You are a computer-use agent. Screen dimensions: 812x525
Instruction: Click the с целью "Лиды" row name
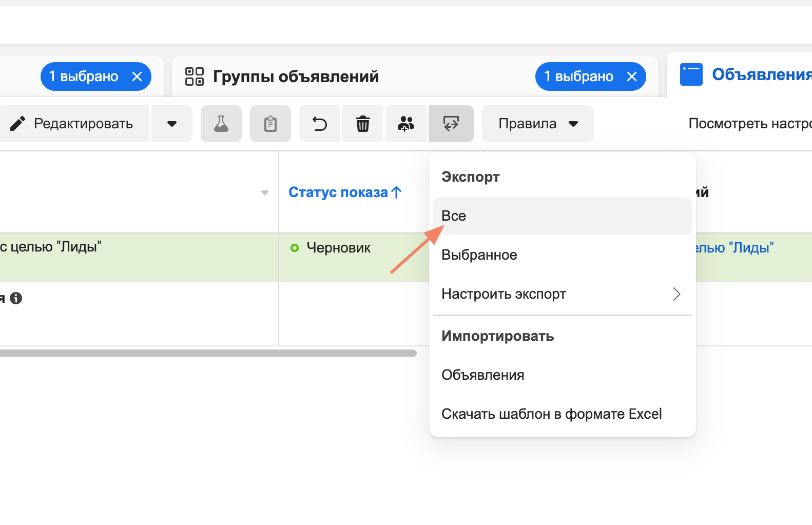coord(51,247)
